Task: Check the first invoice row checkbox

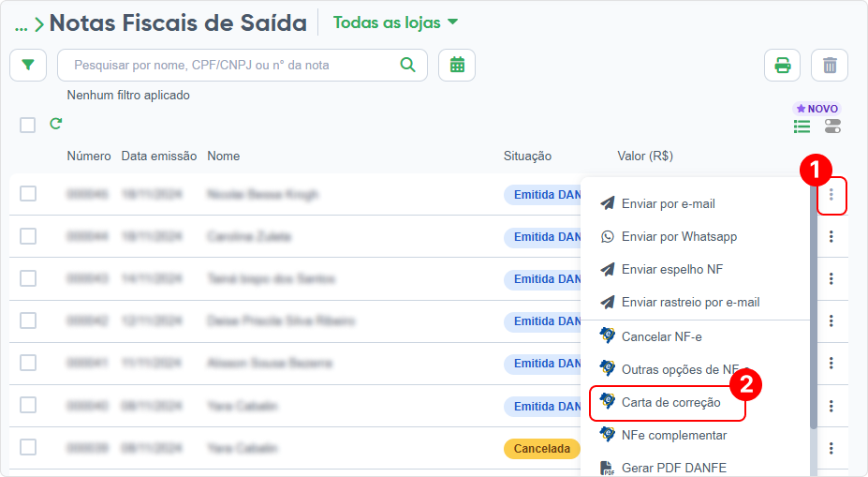Action: click(x=28, y=194)
